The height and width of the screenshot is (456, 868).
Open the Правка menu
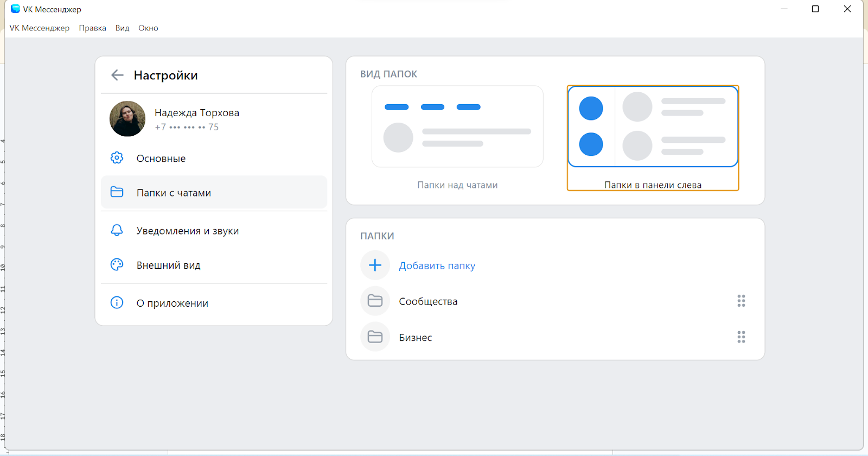click(x=92, y=28)
